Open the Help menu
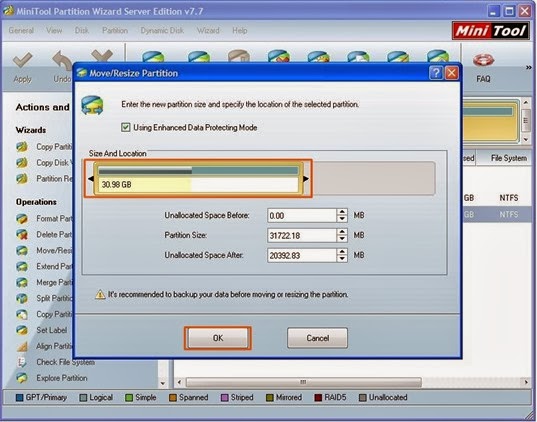The image size is (537, 422). click(x=240, y=30)
